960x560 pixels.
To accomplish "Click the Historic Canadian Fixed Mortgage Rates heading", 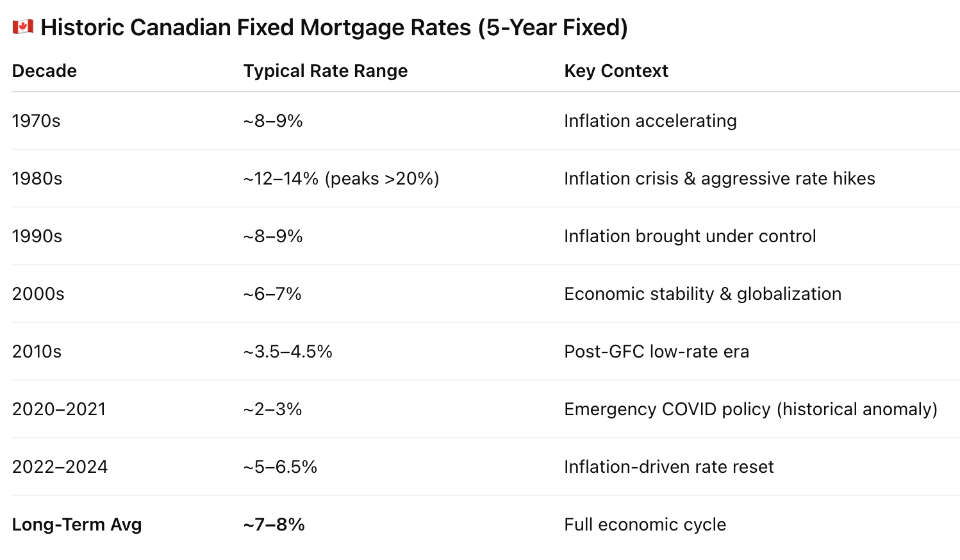I will click(x=334, y=28).
